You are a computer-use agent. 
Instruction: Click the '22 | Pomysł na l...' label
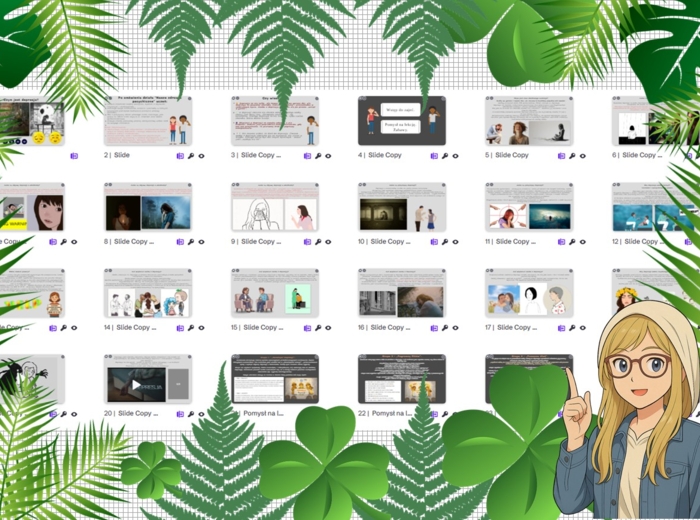[x=385, y=414]
